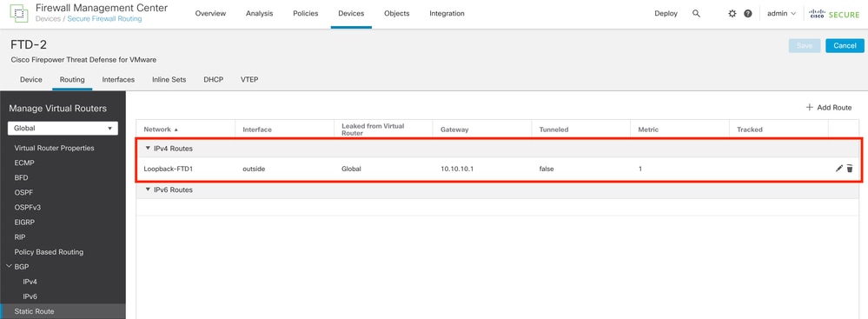Open the Global virtual router dropdown
Screen dimensions: 868x319
(x=63, y=128)
